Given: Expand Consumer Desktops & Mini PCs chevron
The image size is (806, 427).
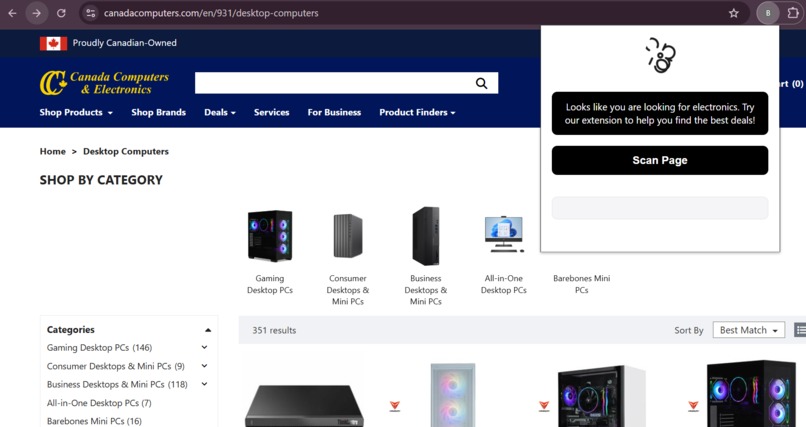Looking at the screenshot, I should [x=204, y=366].
